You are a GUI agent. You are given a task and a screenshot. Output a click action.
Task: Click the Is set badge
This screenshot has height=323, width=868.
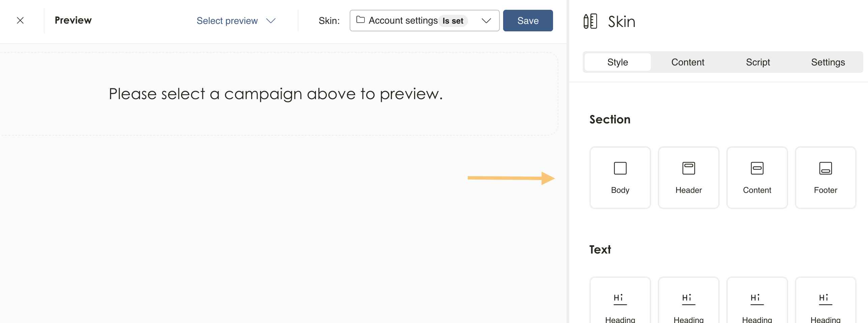tap(453, 21)
